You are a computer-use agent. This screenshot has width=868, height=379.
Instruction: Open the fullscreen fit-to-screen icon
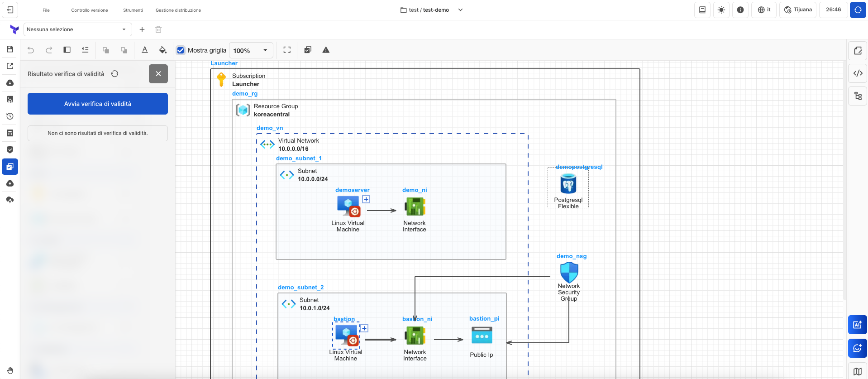[287, 50]
